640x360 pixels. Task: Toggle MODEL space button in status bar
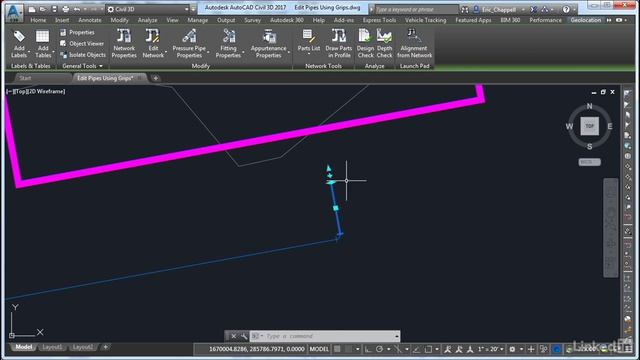tap(319, 349)
